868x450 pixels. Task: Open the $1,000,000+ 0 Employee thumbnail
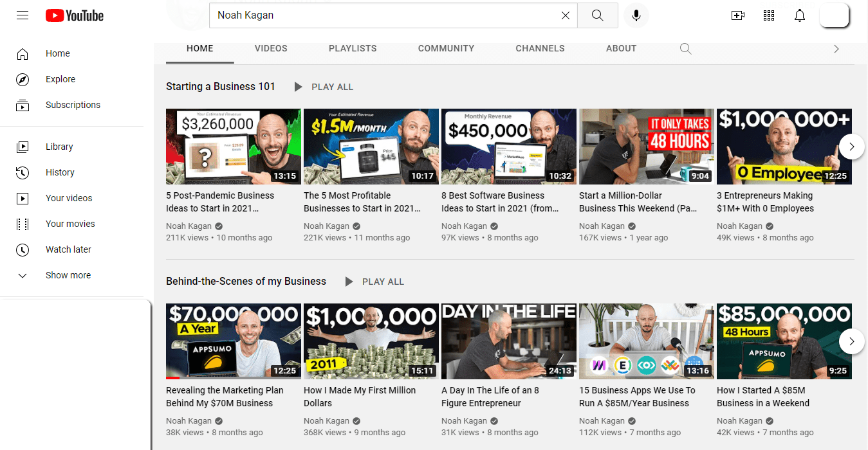pos(784,147)
